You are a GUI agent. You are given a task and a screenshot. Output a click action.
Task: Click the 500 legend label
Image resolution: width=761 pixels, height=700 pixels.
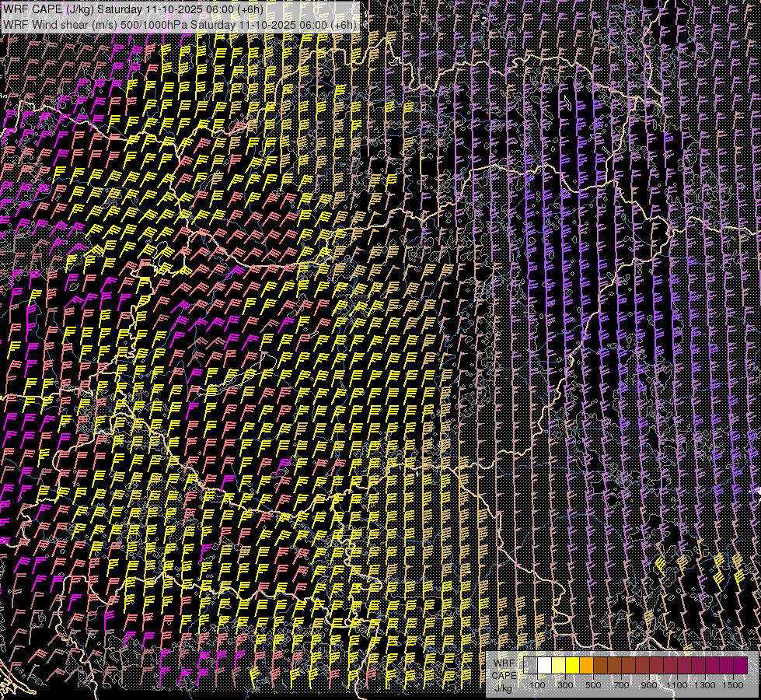pyautogui.click(x=593, y=685)
